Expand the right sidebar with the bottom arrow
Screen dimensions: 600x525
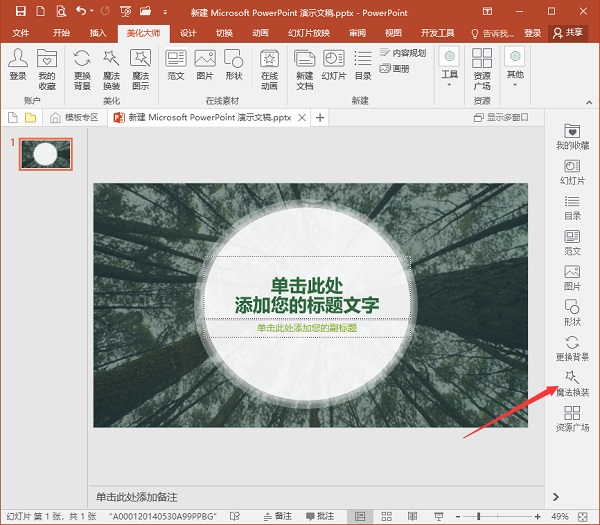click(556, 497)
